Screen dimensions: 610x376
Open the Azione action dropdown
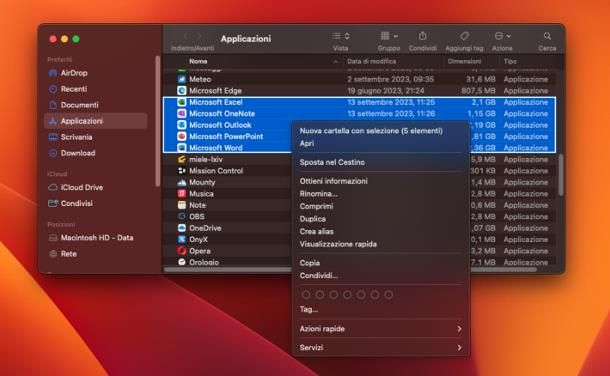[502, 36]
